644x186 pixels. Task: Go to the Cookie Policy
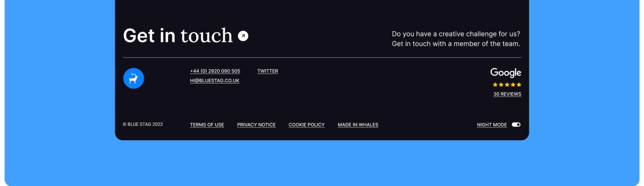click(307, 125)
